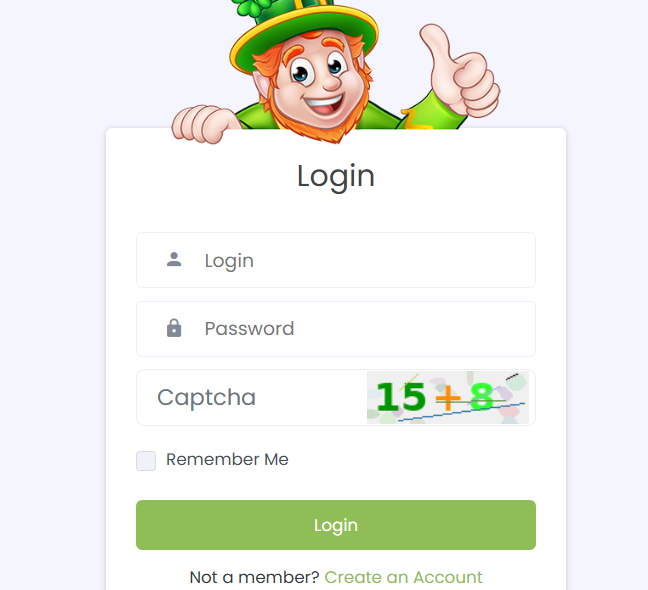Click the leprechaun's smiling face
Viewport: 648px width, 590px height.
pyautogui.click(x=318, y=78)
